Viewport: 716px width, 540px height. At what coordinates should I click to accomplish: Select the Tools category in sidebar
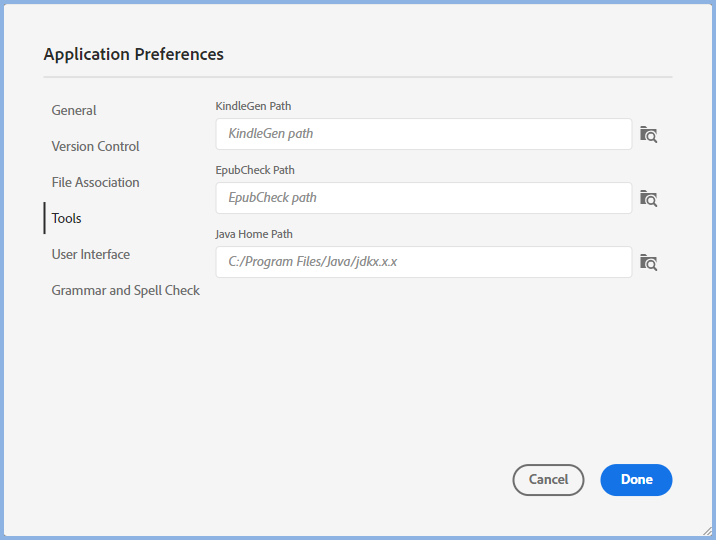[x=67, y=218]
